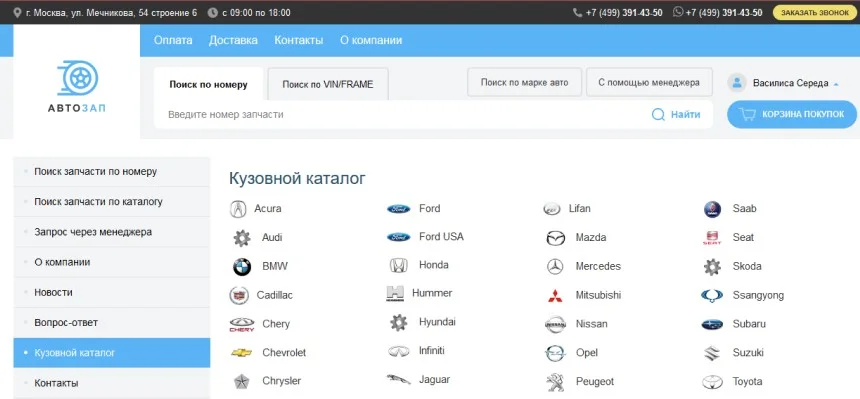Click the Ford USA oval logo icon
Viewport: 860px width, 399px height.
pyautogui.click(x=399, y=237)
